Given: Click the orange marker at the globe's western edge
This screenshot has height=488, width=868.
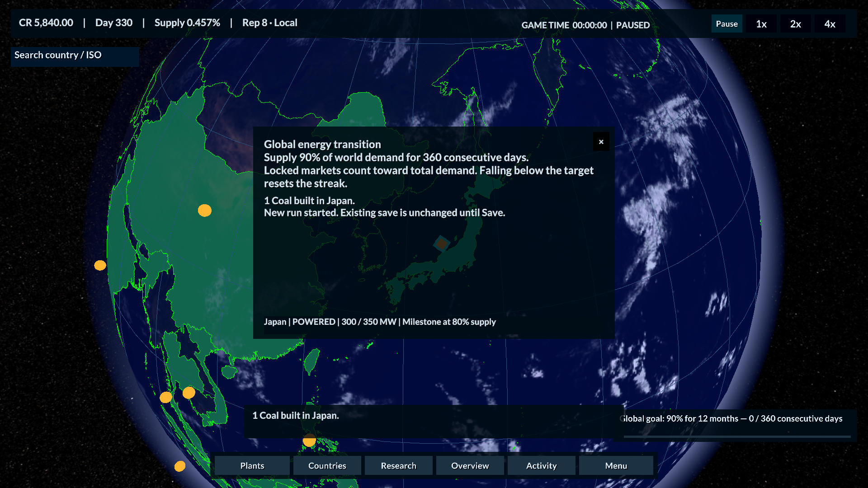Looking at the screenshot, I should (100, 265).
